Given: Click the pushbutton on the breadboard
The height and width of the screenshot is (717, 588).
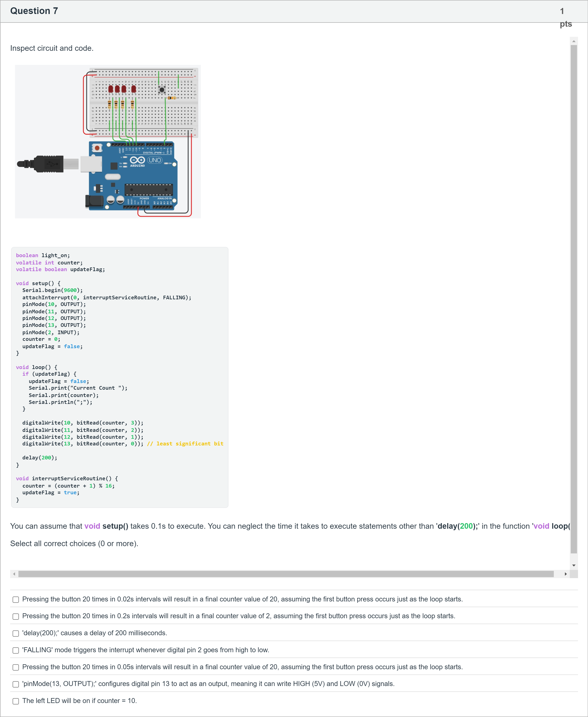Looking at the screenshot, I should point(162,90).
